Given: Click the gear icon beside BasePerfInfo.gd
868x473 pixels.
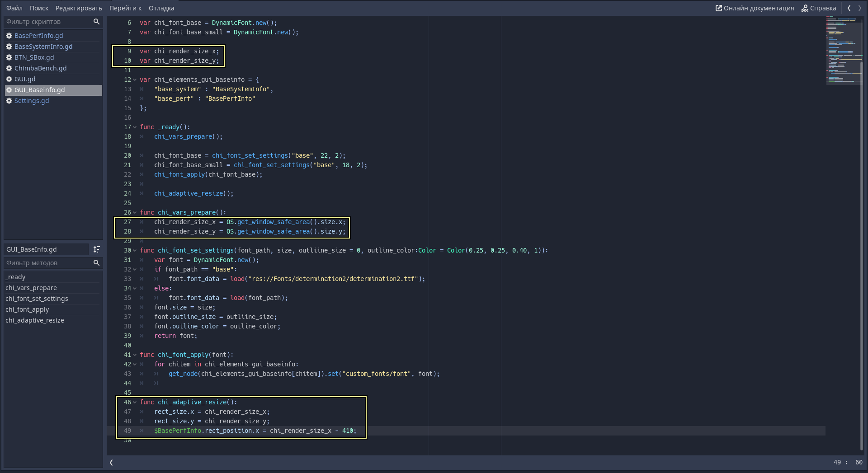Looking at the screenshot, I should click(x=9, y=36).
